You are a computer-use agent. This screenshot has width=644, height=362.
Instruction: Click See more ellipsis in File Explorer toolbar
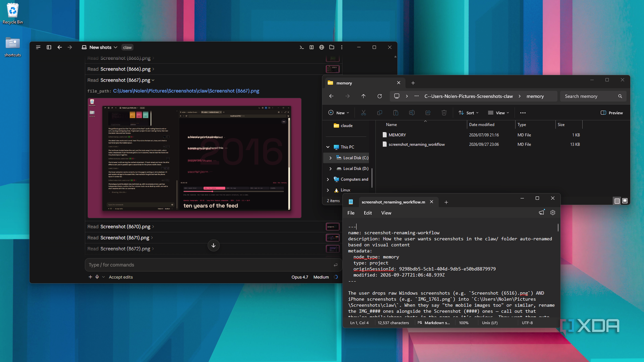tap(523, 113)
